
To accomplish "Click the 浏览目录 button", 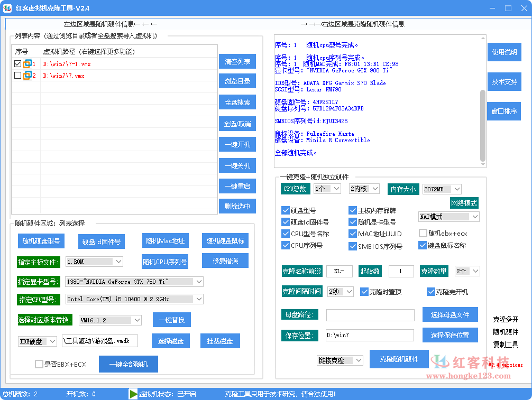I will coord(237,81).
